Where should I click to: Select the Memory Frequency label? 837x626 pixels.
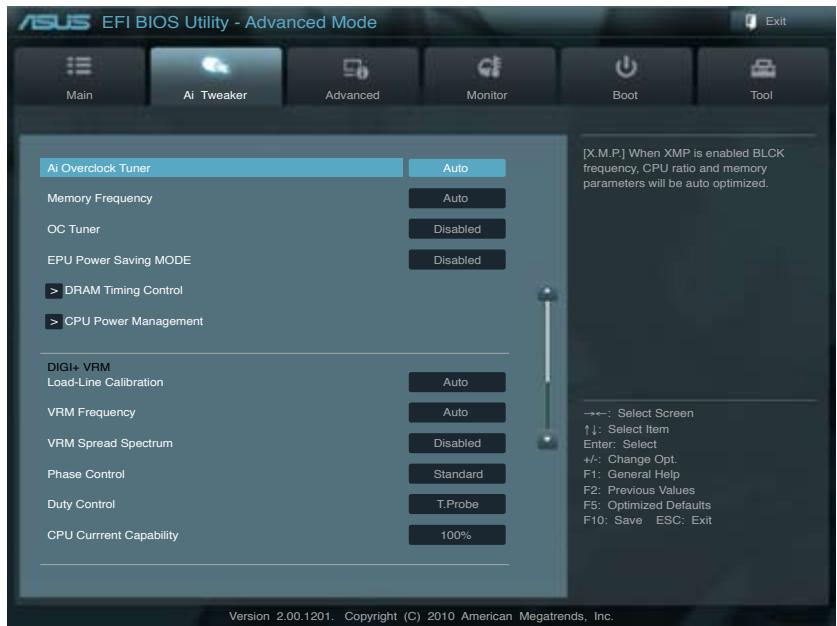[x=100, y=198]
